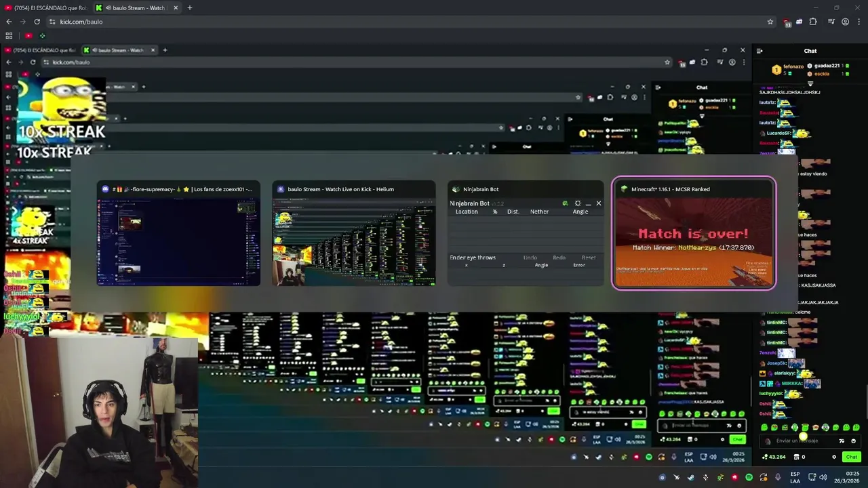Change the ESP LAA keyboard language in tray
868x488 pixels.
(795, 477)
